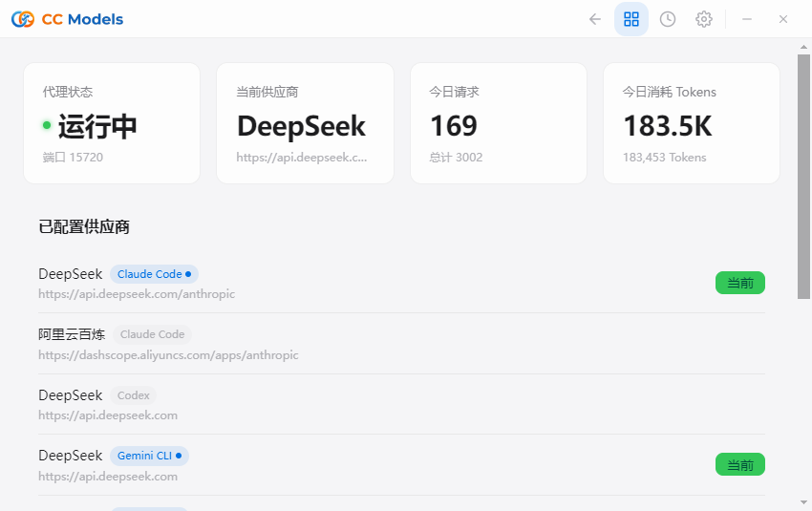The height and width of the screenshot is (511, 812).
Task: Open the dashboard grid view icon
Action: click(631, 19)
